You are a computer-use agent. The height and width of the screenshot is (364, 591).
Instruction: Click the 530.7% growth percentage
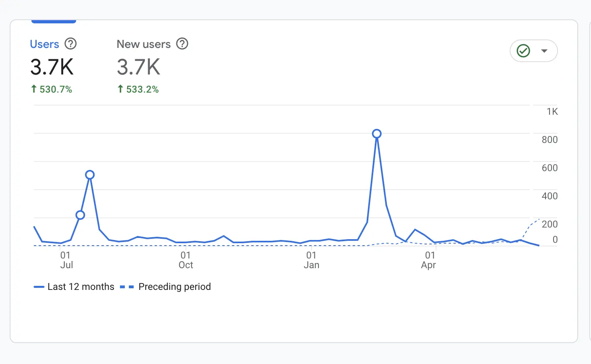(56, 89)
